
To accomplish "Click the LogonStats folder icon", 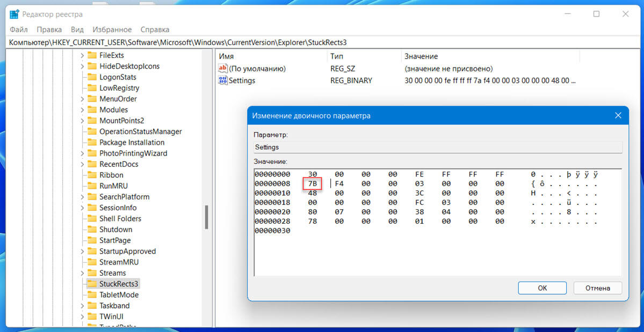I will [92, 77].
